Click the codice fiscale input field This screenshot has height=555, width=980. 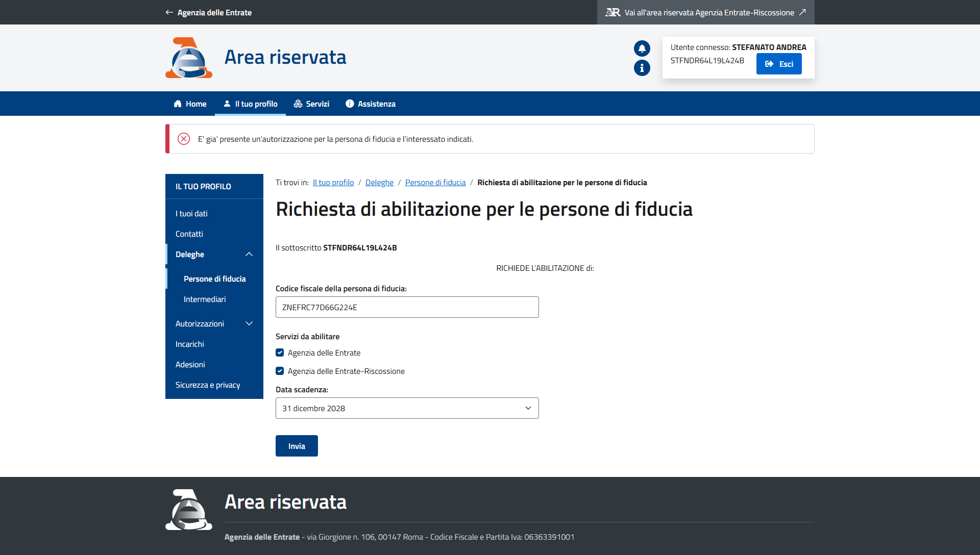click(x=407, y=307)
